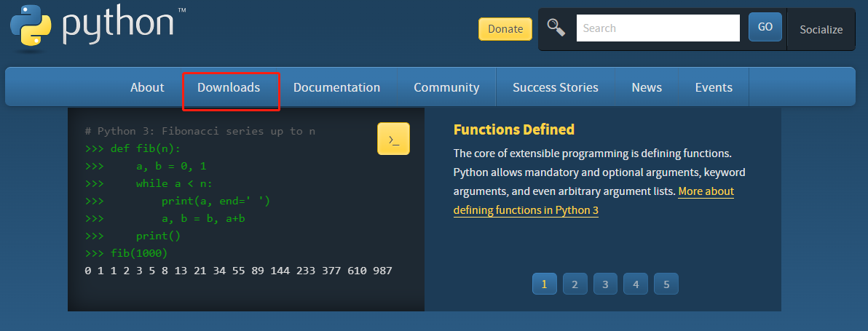This screenshot has height=331, width=868.
Task: Open the Downloads menu
Action: 229,87
